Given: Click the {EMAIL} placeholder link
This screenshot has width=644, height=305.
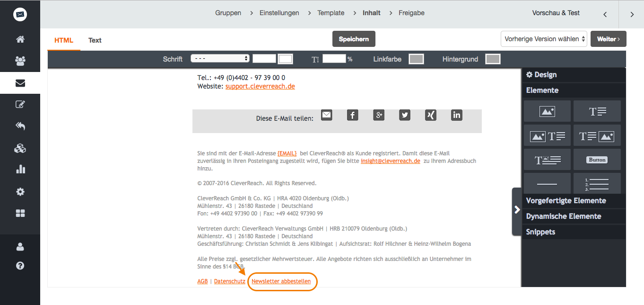Looking at the screenshot, I should [287, 153].
